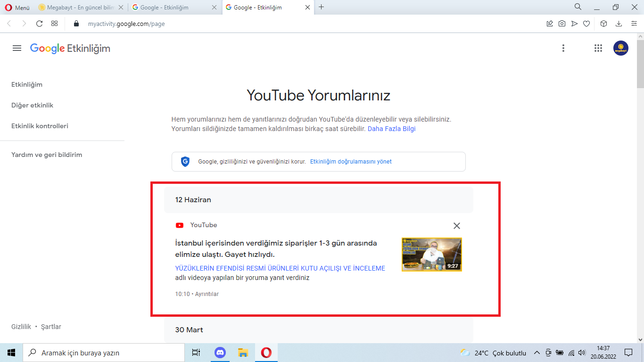The height and width of the screenshot is (362, 644).
Task: Open the easy setup sliders icon
Action: tap(632, 23)
